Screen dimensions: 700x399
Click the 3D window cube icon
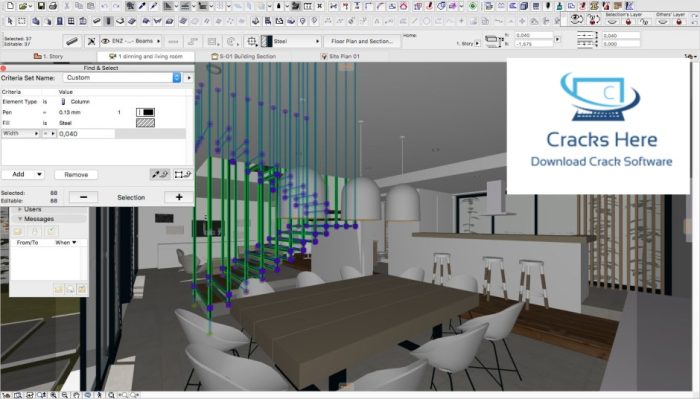(x=524, y=6)
